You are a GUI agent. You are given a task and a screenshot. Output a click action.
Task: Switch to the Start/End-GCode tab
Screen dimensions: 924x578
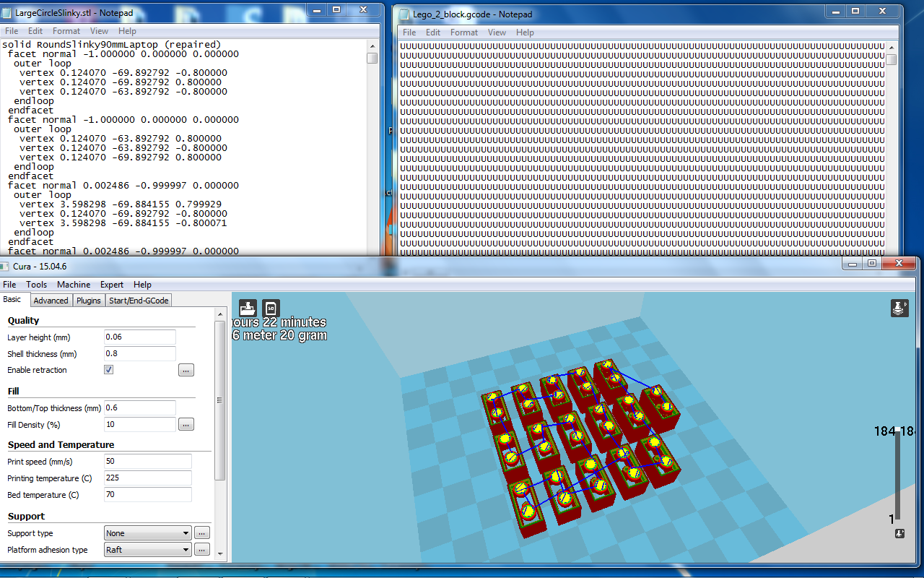point(138,301)
